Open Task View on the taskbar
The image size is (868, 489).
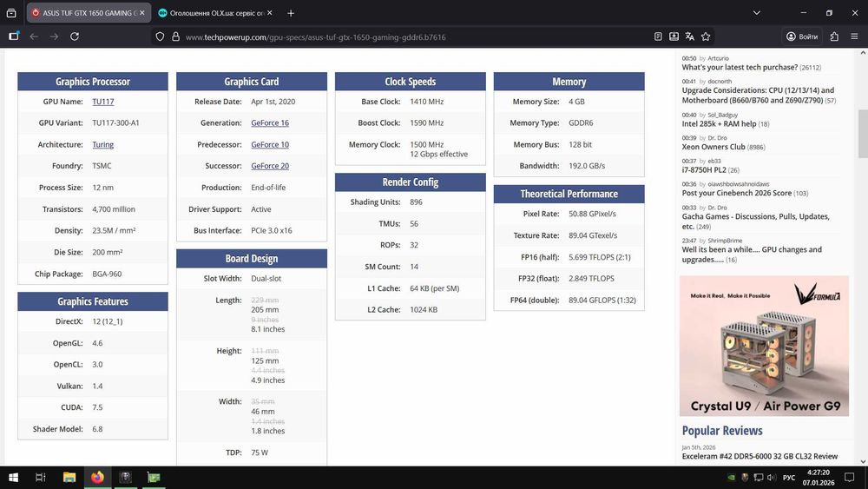[x=41, y=478]
